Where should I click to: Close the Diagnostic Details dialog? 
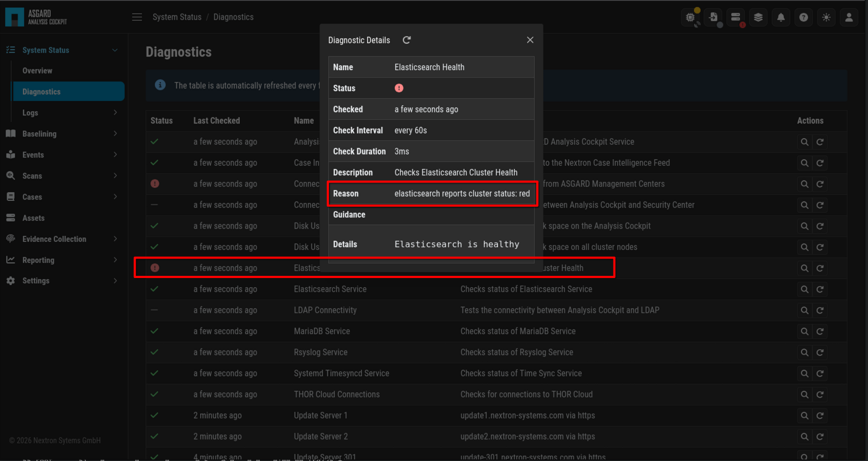tap(530, 40)
